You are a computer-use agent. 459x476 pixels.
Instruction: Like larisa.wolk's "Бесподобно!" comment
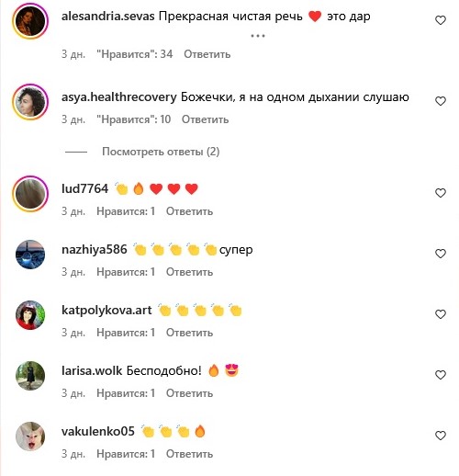point(441,375)
